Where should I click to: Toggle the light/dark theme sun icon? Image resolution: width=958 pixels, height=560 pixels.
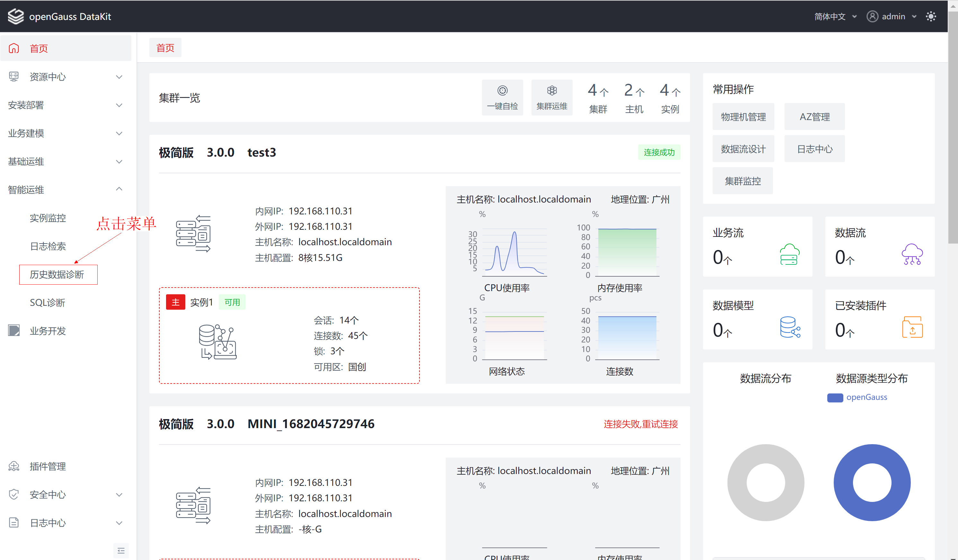point(931,16)
